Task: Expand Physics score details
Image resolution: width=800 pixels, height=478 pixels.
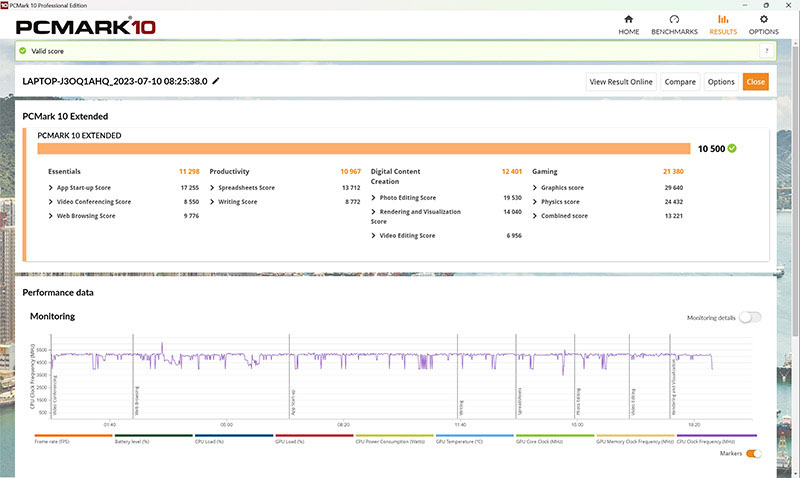Action: [x=535, y=202]
